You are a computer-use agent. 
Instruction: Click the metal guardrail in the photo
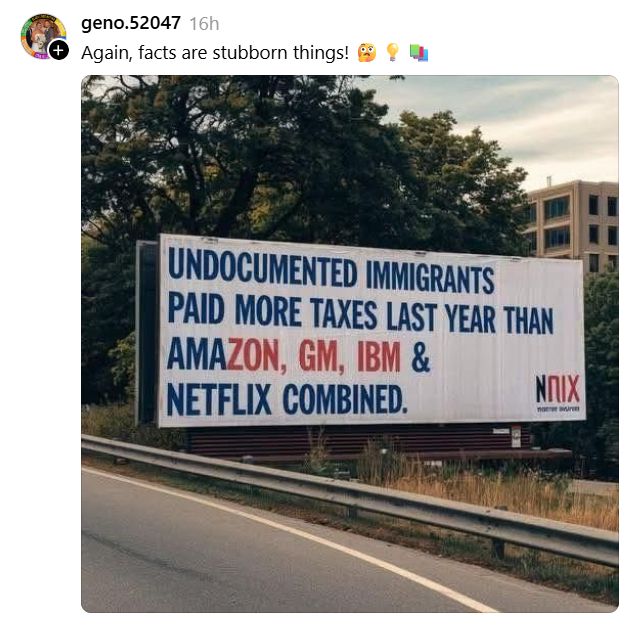click(x=350, y=495)
